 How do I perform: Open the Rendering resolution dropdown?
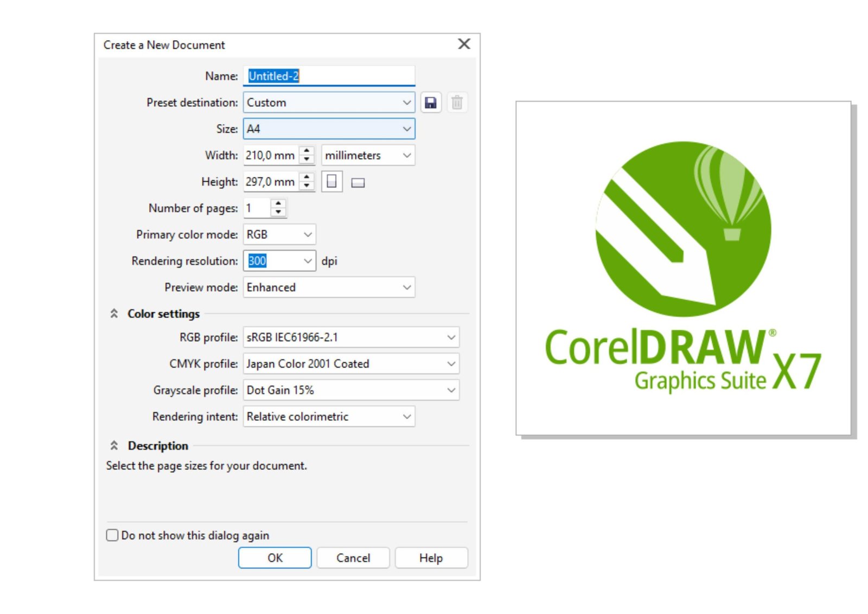[x=307, y=261]
